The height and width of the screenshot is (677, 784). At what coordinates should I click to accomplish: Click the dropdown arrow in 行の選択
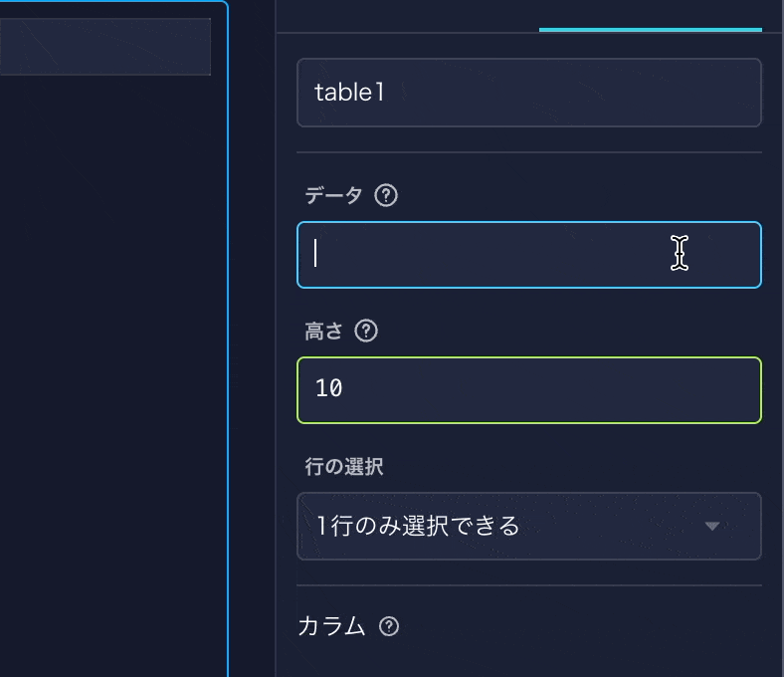(x=712, y=526)
